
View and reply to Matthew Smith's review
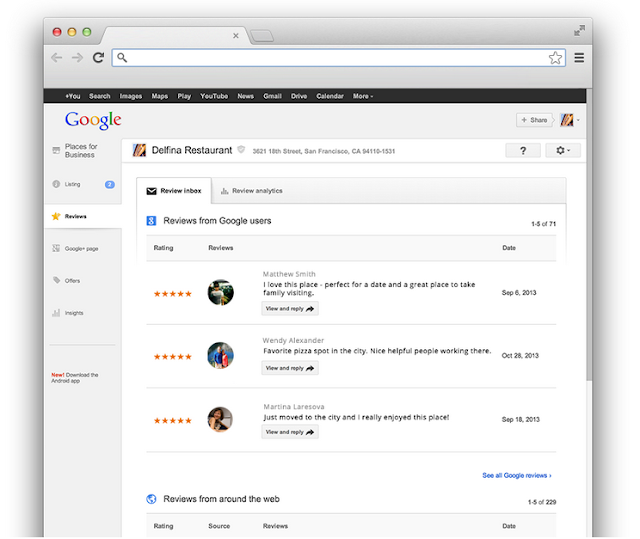[x=290, y=308]
